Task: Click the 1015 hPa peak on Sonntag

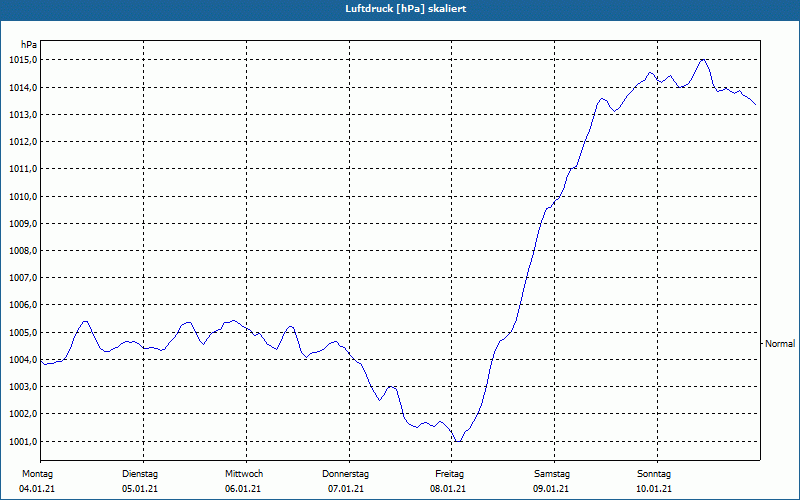Action: 703,60
